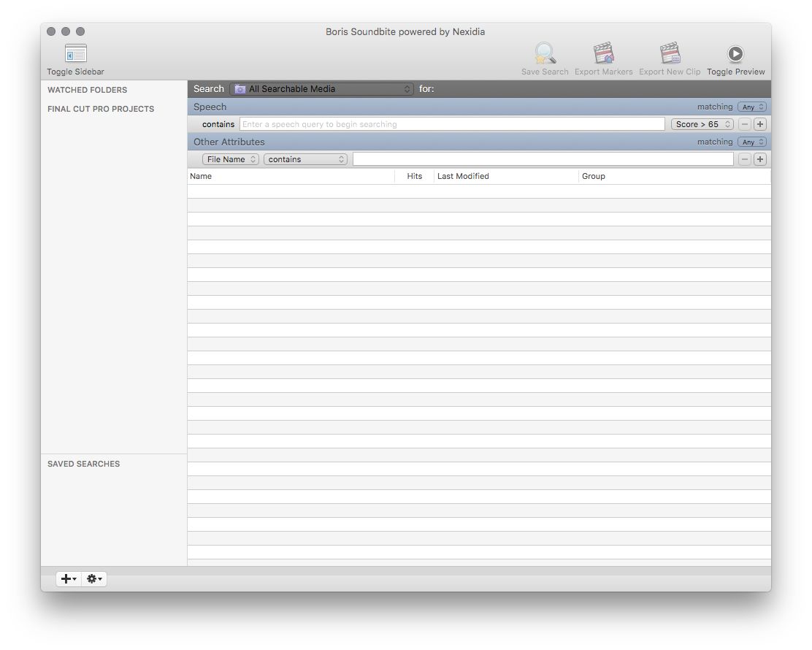Open the plus add menu in bottom bar

click(x=69, y=579)
